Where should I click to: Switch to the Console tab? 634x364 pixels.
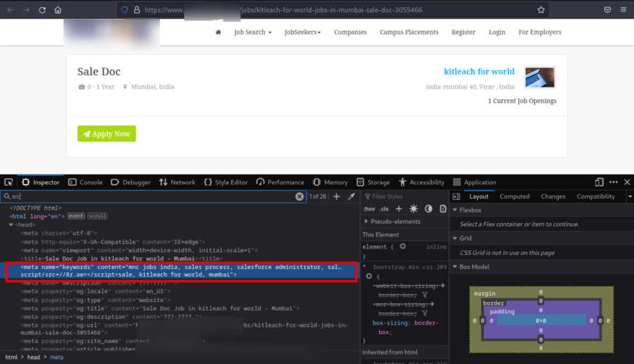tap(85, 182)
